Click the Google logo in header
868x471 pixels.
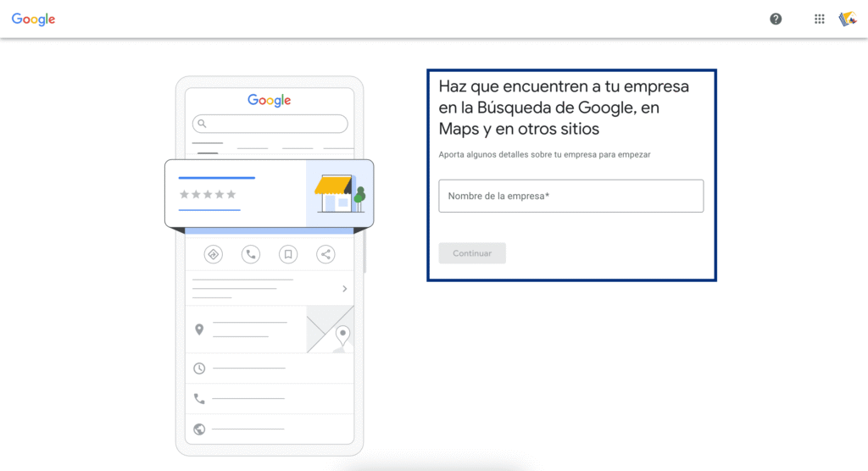coord(33,19)
